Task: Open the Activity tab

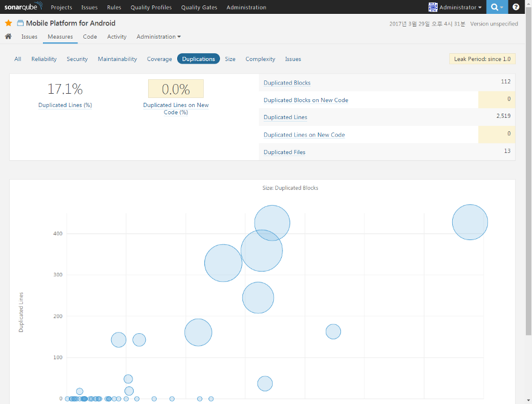Action: point(117,37)
